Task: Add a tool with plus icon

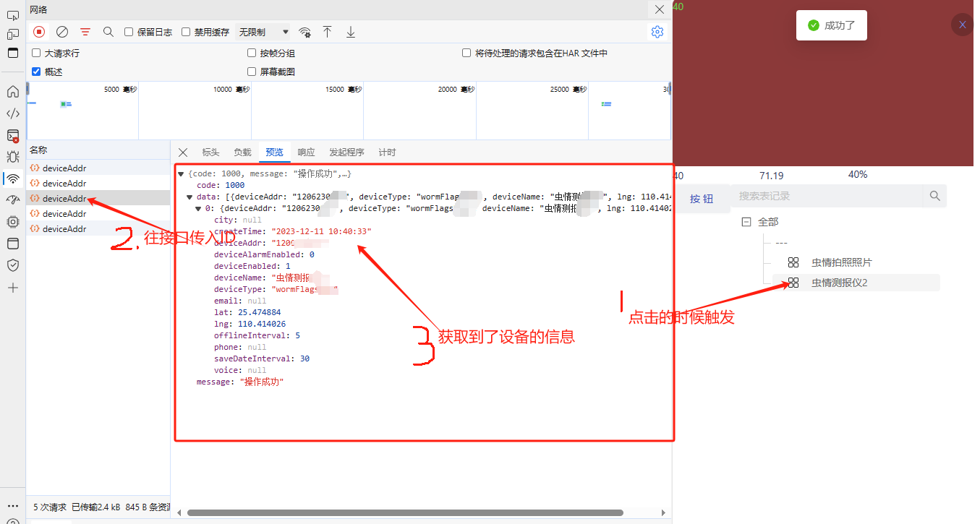Action: point(12,288)
